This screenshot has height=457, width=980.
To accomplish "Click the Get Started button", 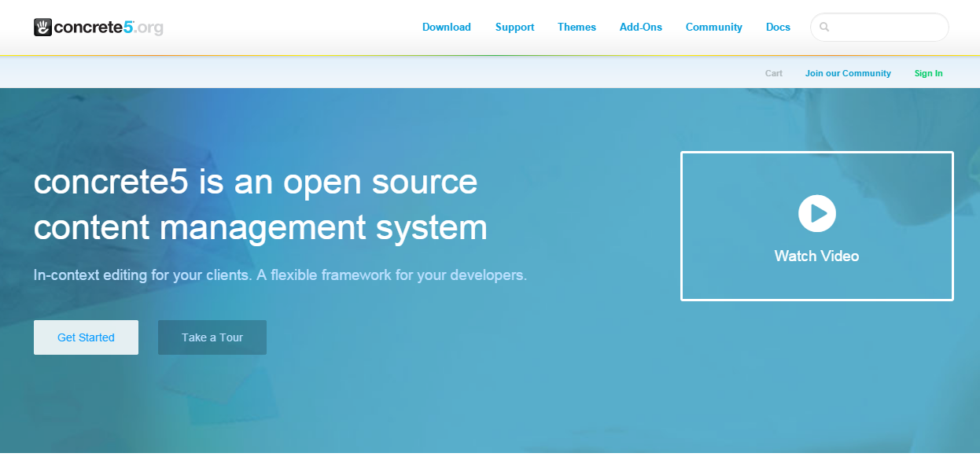I will 86,337.
